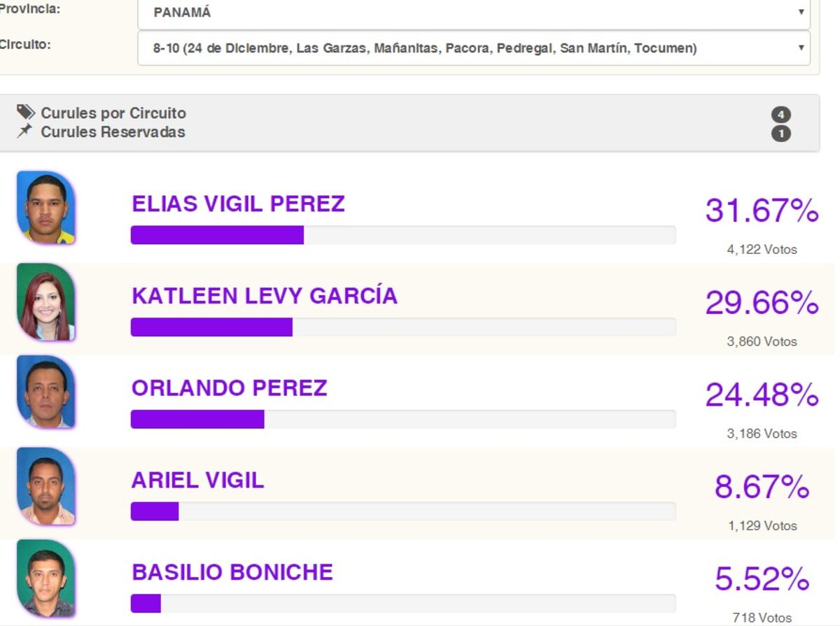The height and width of the screenshot is (626, 840).
Task: Click Katleen Levy García's photo
Action: (x=46, y=302)
